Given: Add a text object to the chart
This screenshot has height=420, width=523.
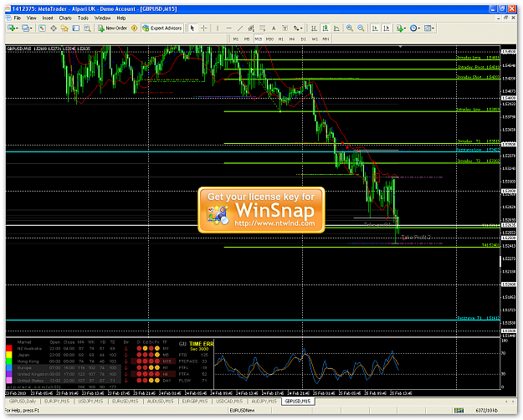Looking at the screenshot, I should tap(274, 28).
